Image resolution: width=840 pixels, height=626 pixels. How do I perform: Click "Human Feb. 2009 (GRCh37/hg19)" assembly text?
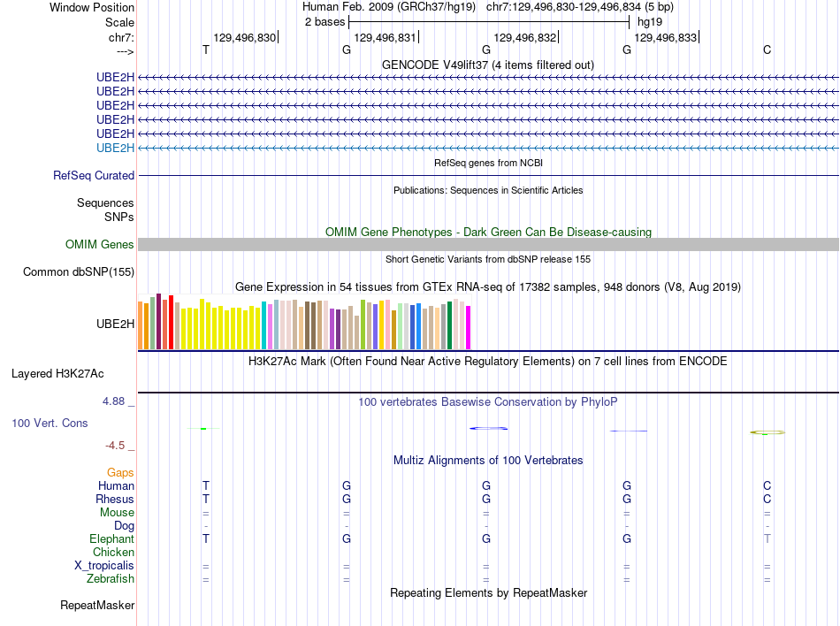coord(389,7)
